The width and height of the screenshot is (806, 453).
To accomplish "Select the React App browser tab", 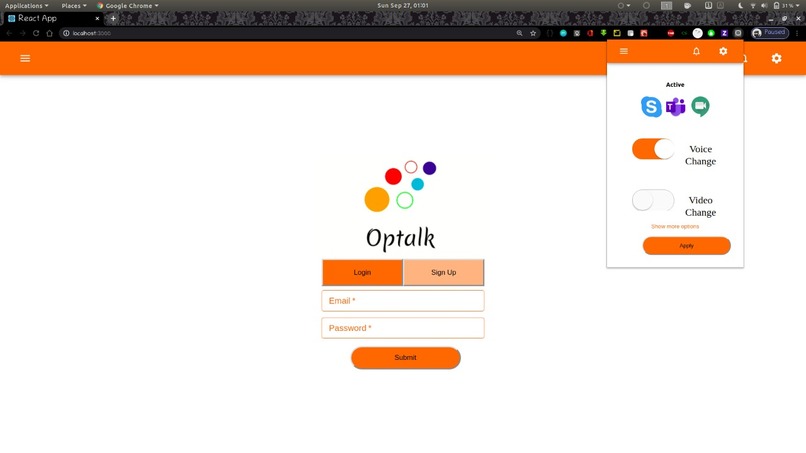I will (x=51, y=18).
